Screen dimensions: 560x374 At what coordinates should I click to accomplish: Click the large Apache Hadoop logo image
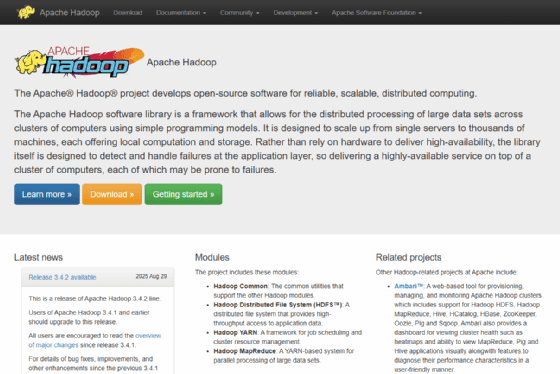click(x=79, y=63)
